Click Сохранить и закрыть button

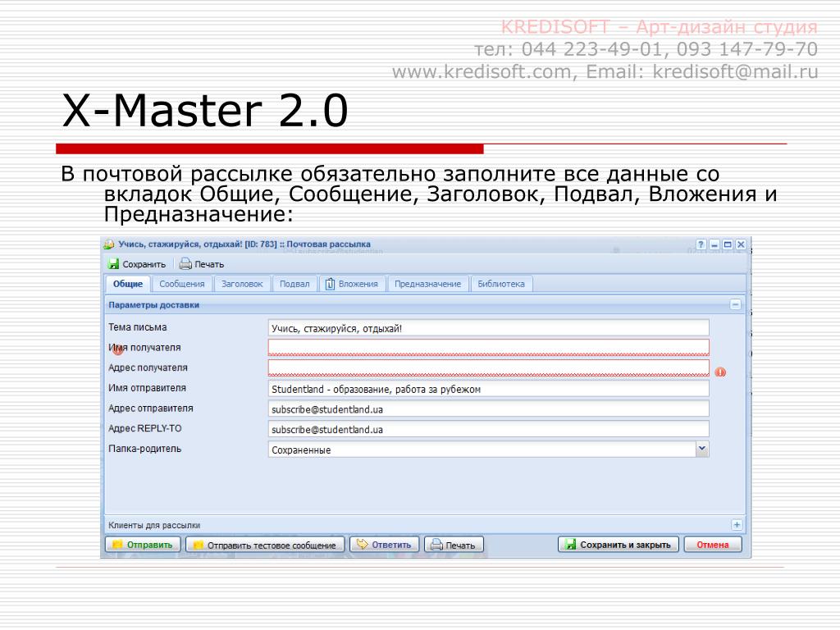click(619, 545)
